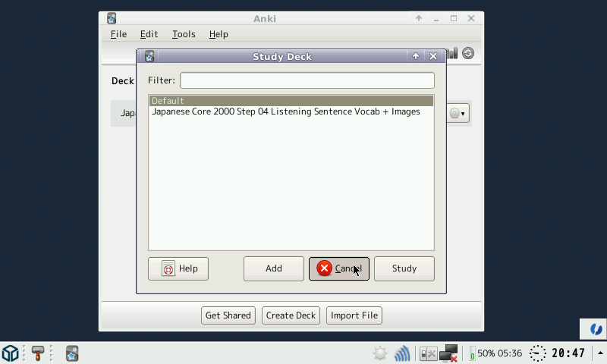Click the Anki star icon in taskbar

(x=72, y=353)
